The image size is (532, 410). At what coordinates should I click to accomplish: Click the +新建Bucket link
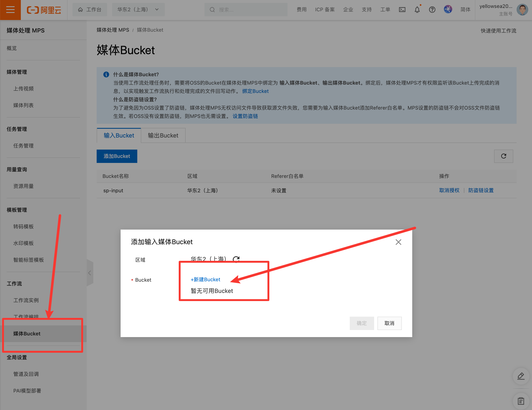tap(205, 279)
